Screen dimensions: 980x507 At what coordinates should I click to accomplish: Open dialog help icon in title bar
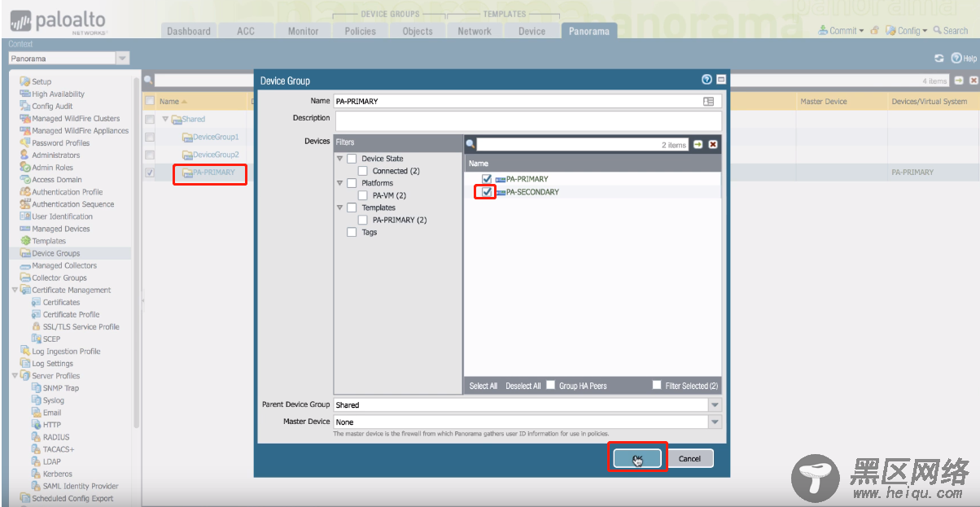pyautogui.click(x=707, y=80)
